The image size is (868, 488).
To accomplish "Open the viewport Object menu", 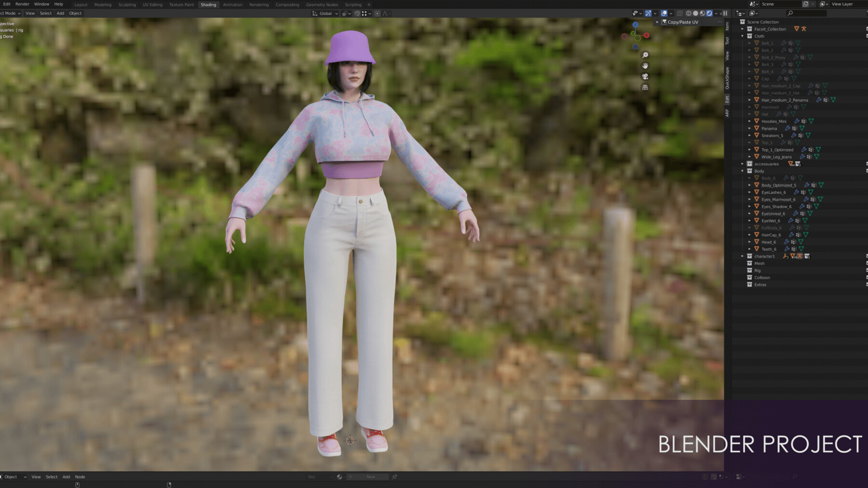I will (75, 13).
